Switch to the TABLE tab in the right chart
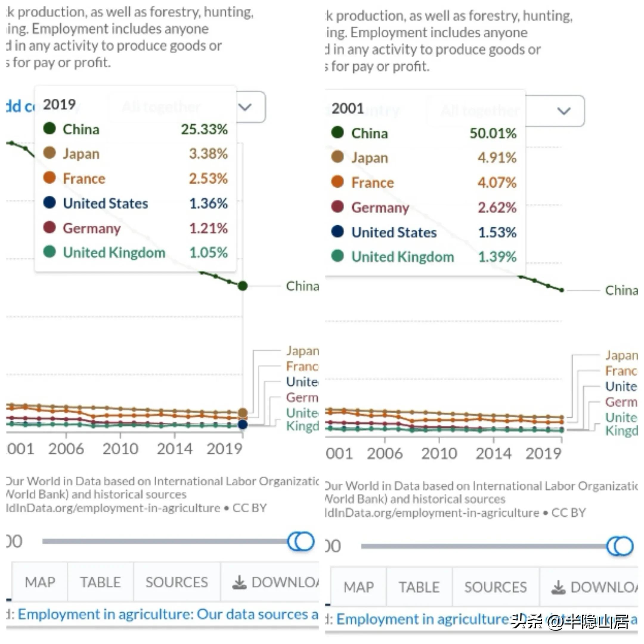This screenshot has height=644, width=644. (419, 587)
